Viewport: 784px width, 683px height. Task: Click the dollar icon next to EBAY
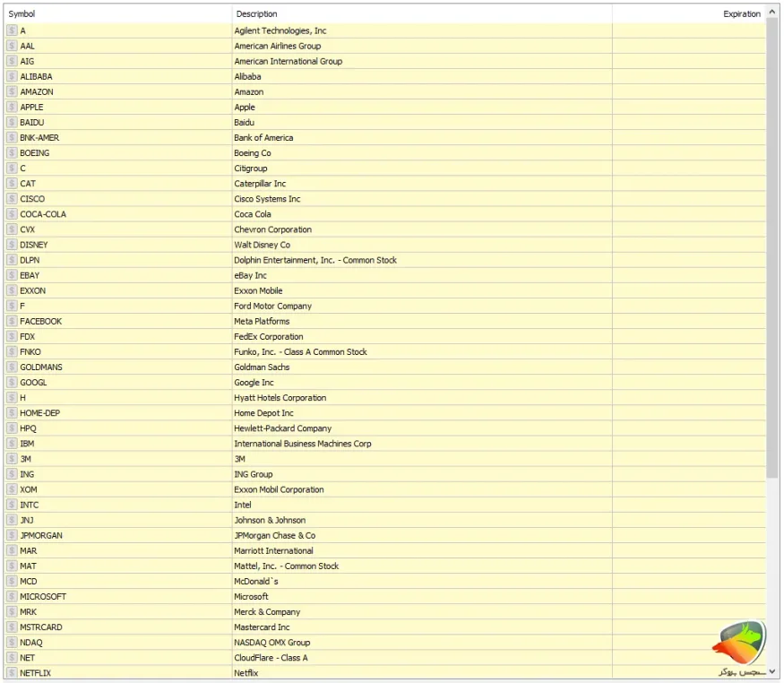[12, 275]
